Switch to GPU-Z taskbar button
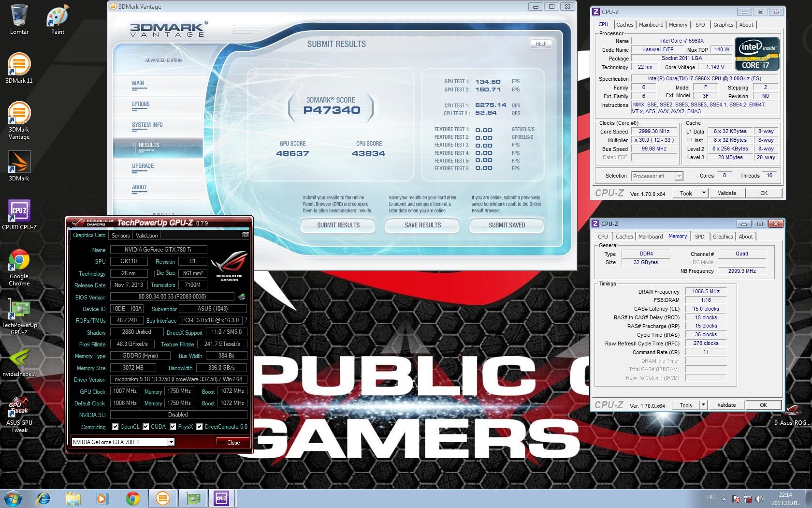812x508 pixels. pos(193,498)
